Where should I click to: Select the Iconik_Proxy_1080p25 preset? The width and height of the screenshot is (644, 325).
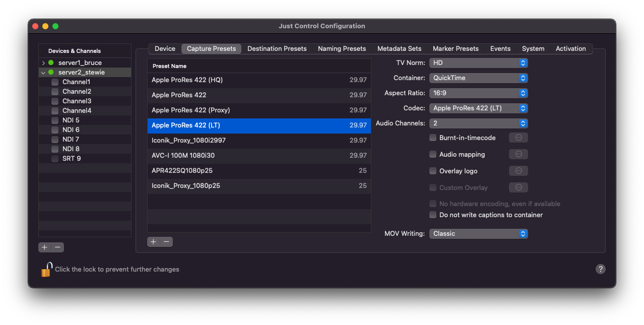[259, 186]
